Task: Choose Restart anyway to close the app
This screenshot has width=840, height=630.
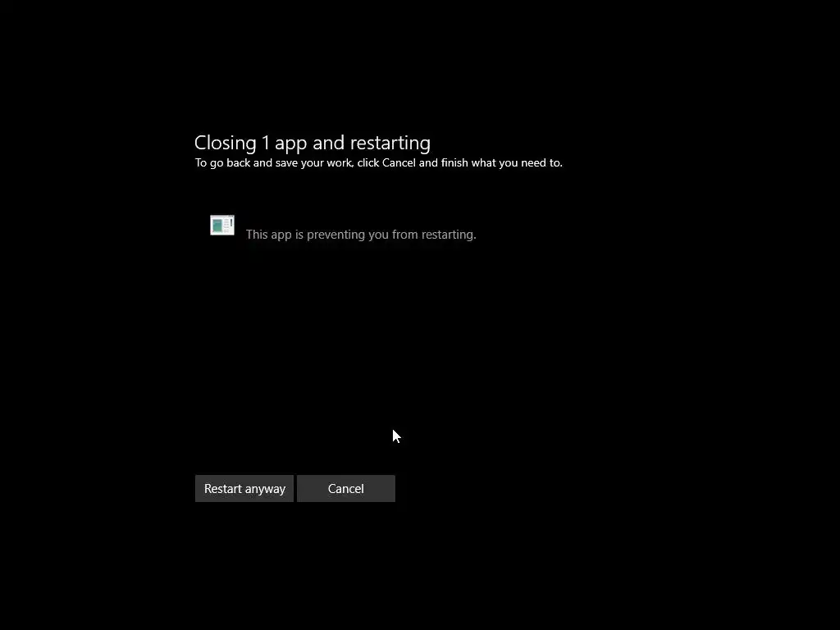Action: 244,489
